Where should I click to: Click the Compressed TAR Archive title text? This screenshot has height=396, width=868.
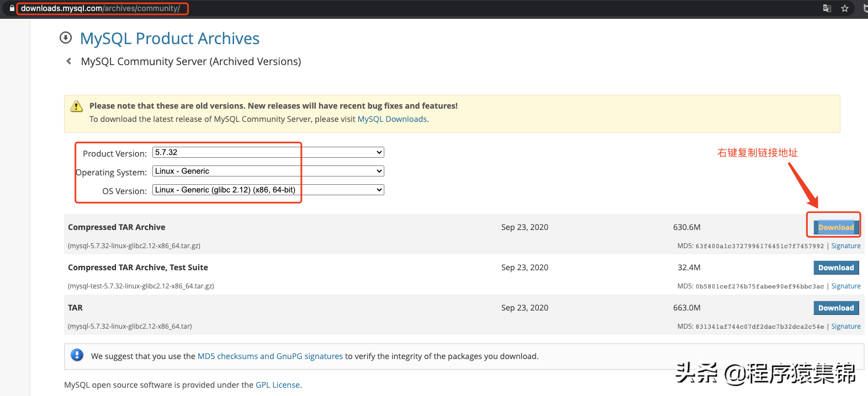coord(117,227)
